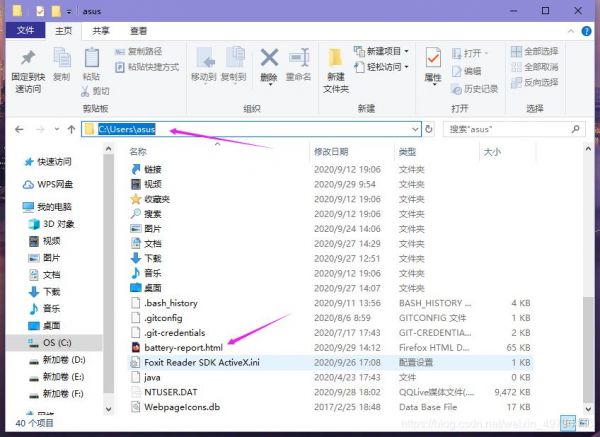Click Pin to Quick access icon
Viewport: 600px width, 437px height.
pyautogui.click(x=28, y=58)
